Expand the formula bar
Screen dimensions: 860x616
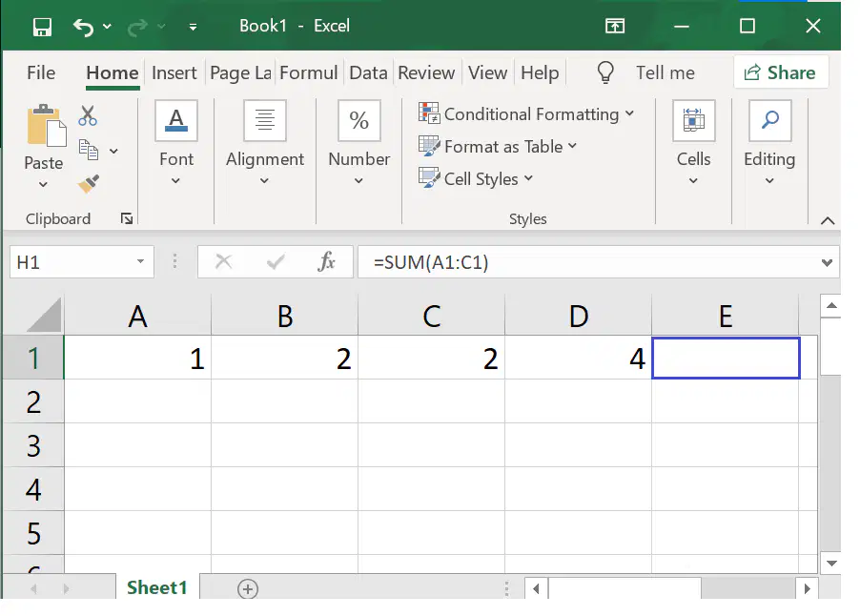click(827, 263)
